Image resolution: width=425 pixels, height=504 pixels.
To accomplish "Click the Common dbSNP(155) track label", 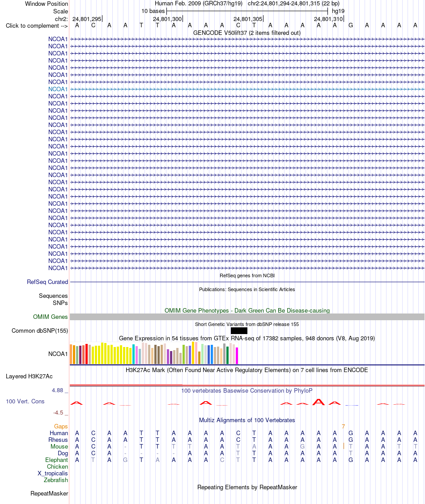I will (39, 331).
